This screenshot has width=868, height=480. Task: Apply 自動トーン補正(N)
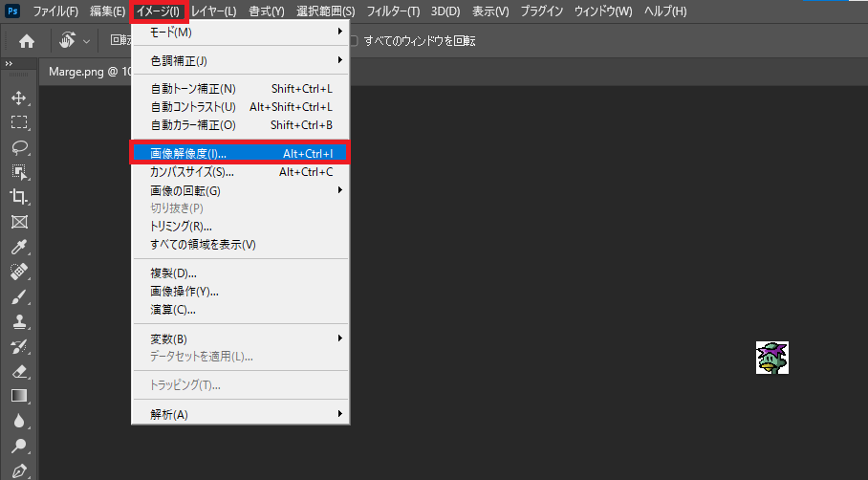pos(240,89)
